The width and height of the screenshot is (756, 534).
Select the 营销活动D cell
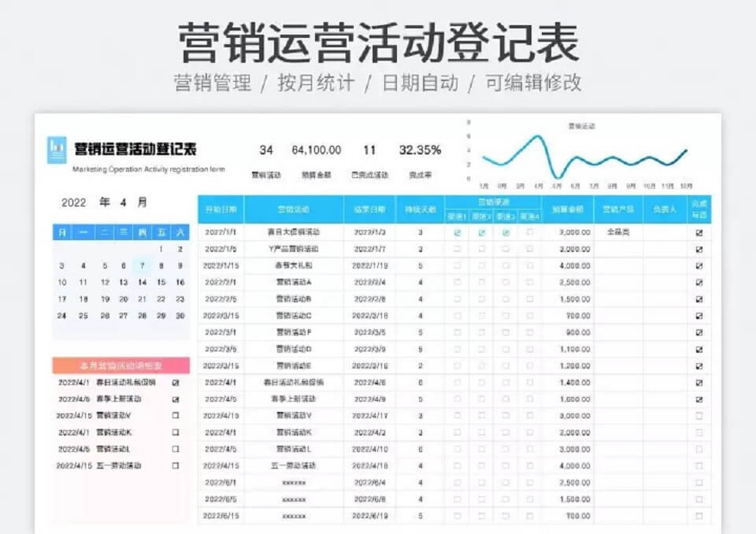[294, 349]
